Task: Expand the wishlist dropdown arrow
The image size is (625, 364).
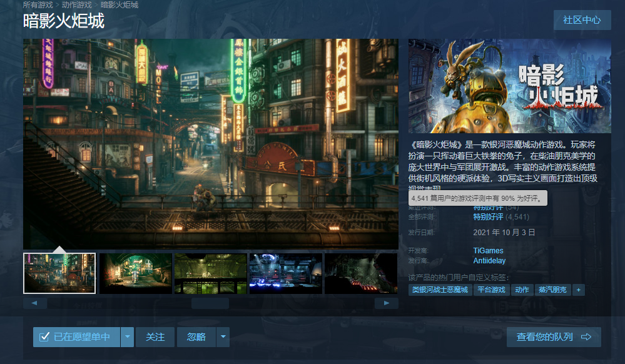Action: pos(128,337)
